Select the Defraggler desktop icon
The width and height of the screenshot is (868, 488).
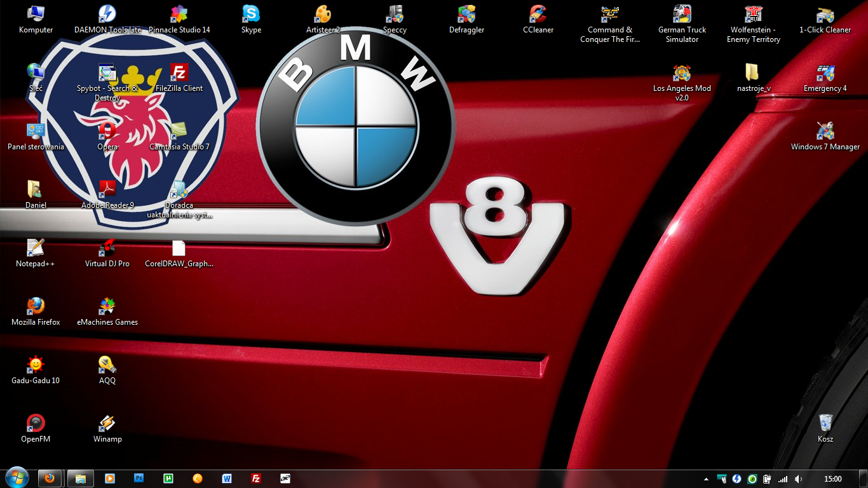point(466,15)
